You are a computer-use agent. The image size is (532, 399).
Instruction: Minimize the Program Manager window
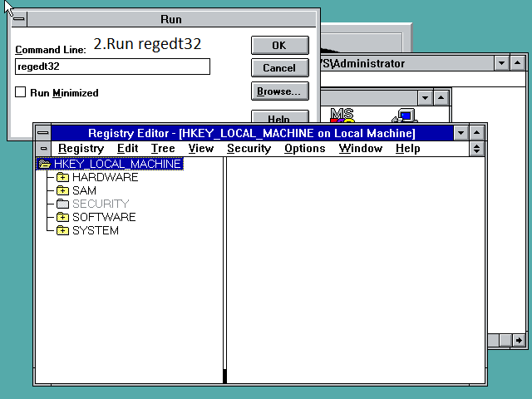501,63
